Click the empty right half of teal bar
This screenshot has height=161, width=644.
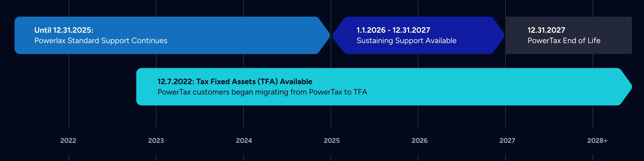click(494, 87)
